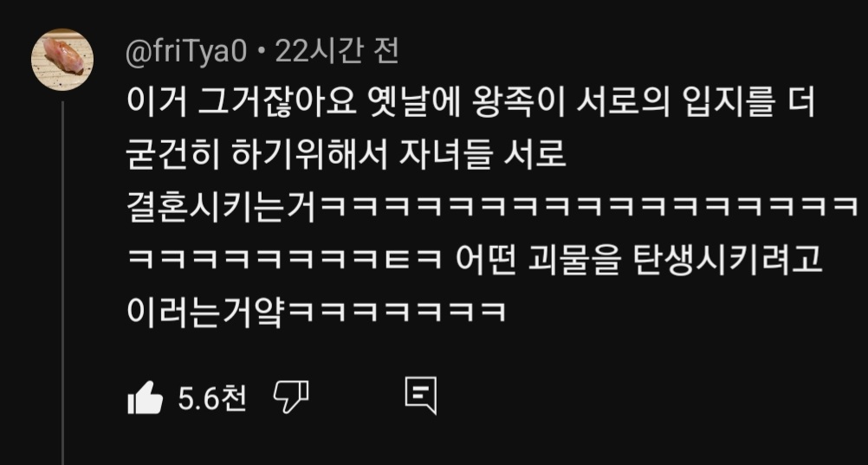868x465 pixels.
Task: Click the 5.6천 like count
Action: point(212,398)
